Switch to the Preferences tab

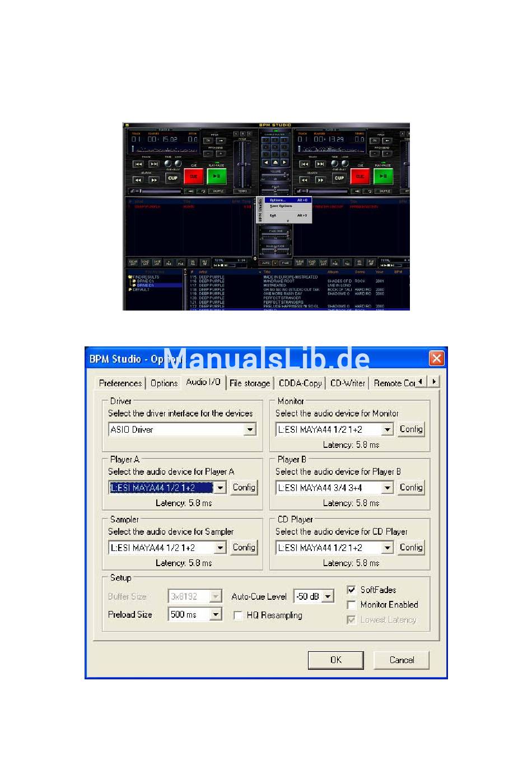[x=120, y=383]
